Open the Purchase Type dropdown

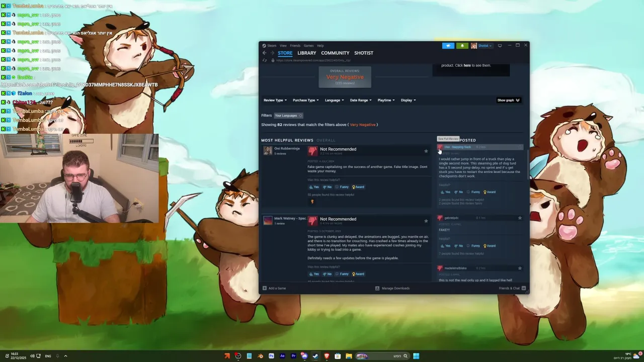(x=306, y=100)
